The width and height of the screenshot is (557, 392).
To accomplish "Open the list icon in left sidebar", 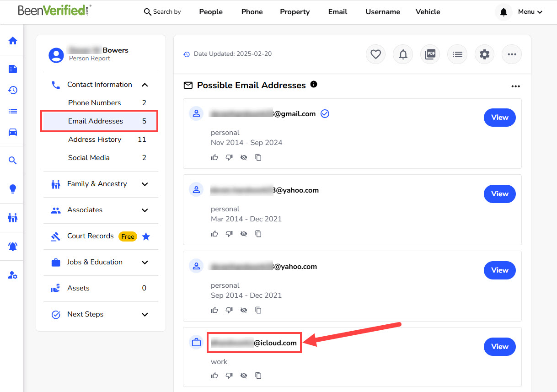I will 13,111.
